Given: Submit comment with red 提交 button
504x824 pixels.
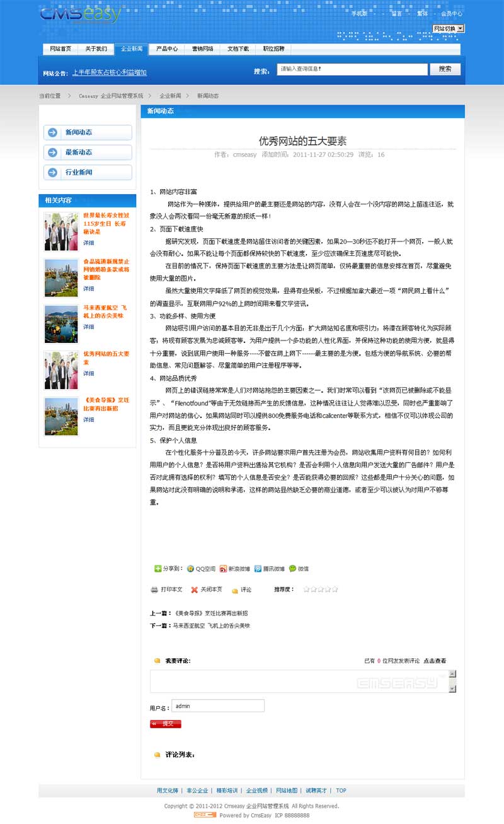Looking at the screenshot, I should 166,724.
